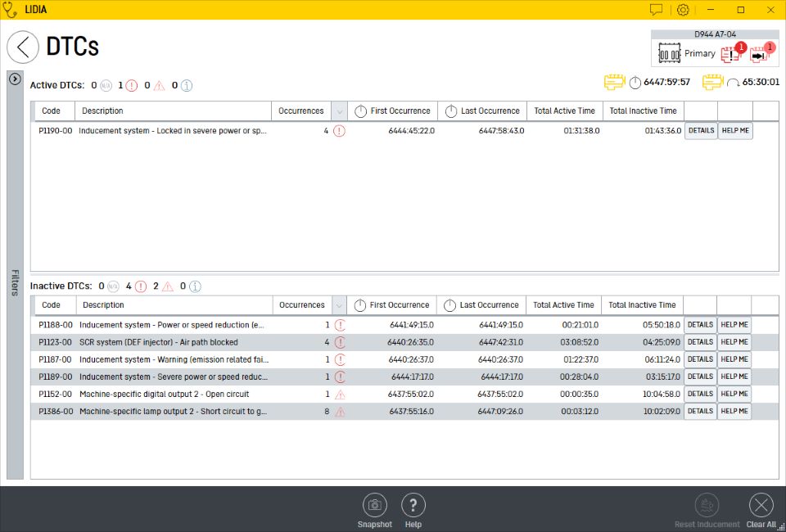The image size is (786, 532).
Task: Toggle the Active DTCs red severity filter
Action: coord(131,85)
